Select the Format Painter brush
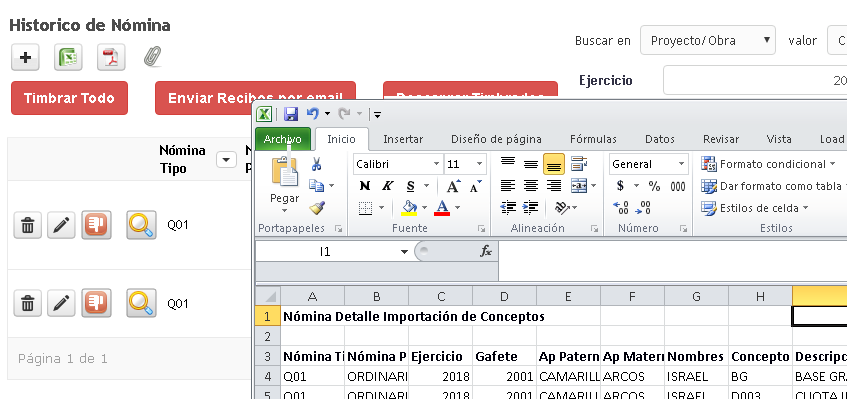 (317, 208)
